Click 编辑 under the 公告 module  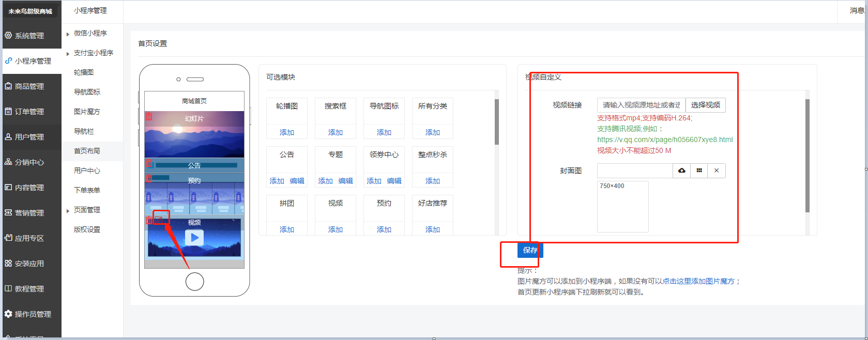[297, 181]
